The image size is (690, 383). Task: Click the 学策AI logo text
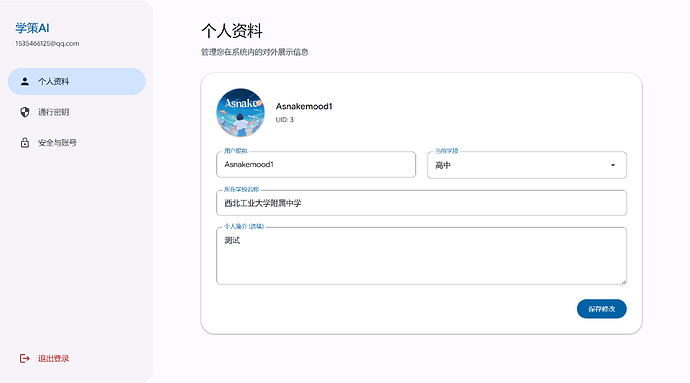[32, 28]
